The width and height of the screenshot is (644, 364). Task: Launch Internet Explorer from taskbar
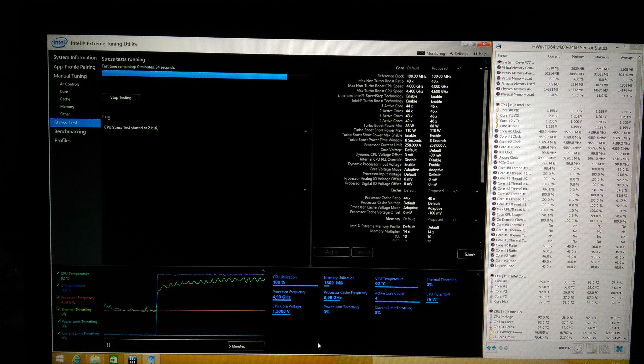pyautogui.click(x=76, y=359)
